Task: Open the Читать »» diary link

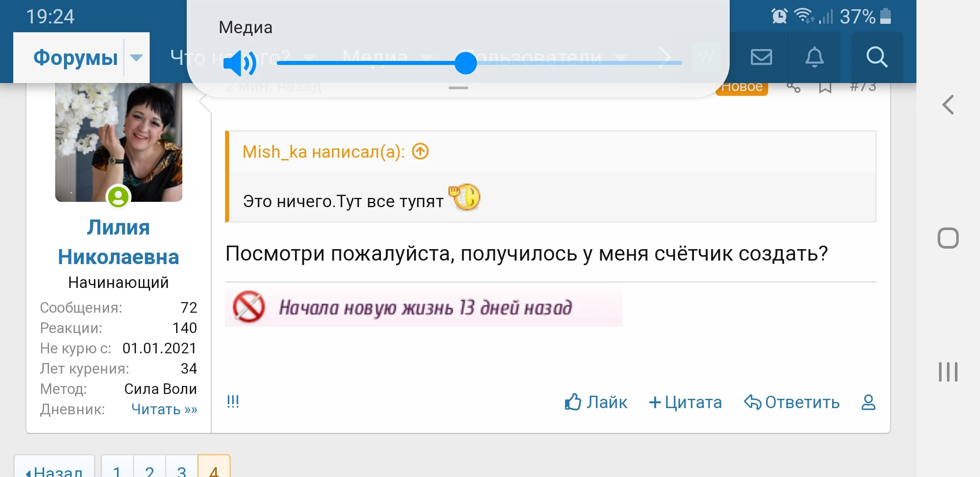Action: [x=164, y=409]
